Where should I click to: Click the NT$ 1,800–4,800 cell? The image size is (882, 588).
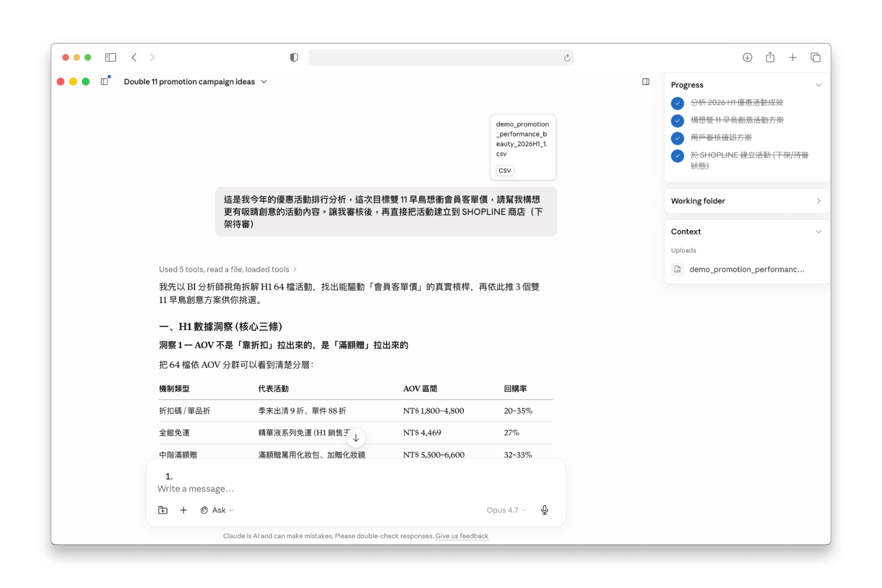434,411
